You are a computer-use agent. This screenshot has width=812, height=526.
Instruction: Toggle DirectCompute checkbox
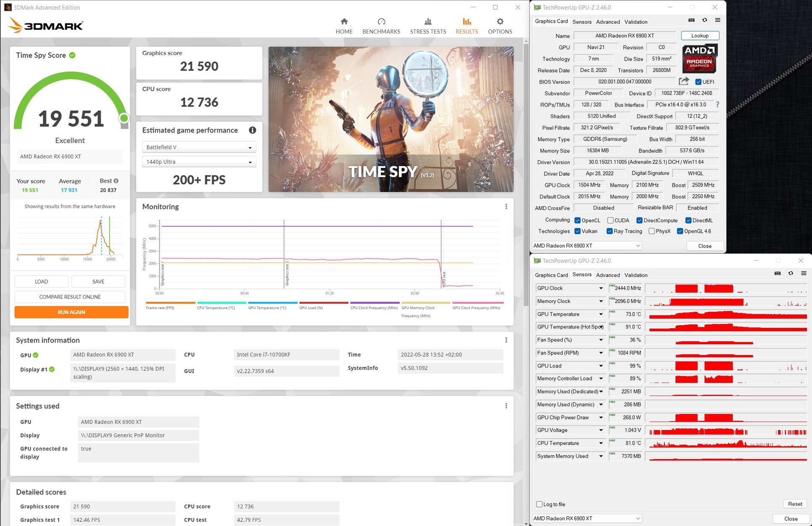(x=640, y=220)
